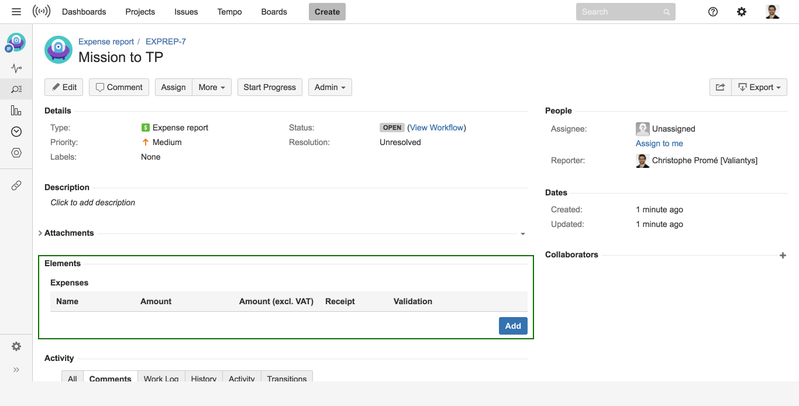Open the hamburger menu in top bar
Image resolution: width=799 pixels, height=406 pixels.
click(x=16, y=12)
